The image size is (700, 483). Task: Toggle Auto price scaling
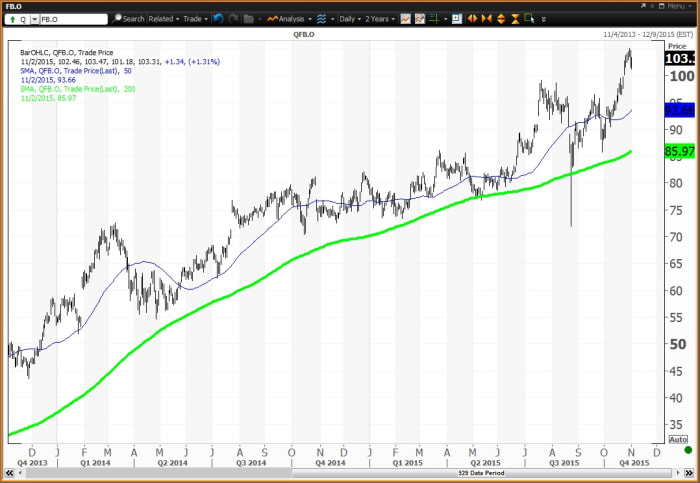pyautogui.click(x=678, y=439)
